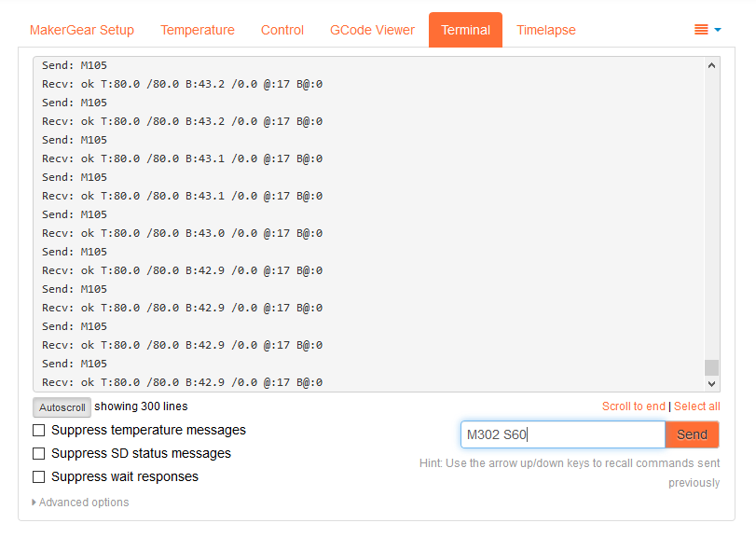
Task: Toggle Suppress SD status messages
Action: pos(39,454)
